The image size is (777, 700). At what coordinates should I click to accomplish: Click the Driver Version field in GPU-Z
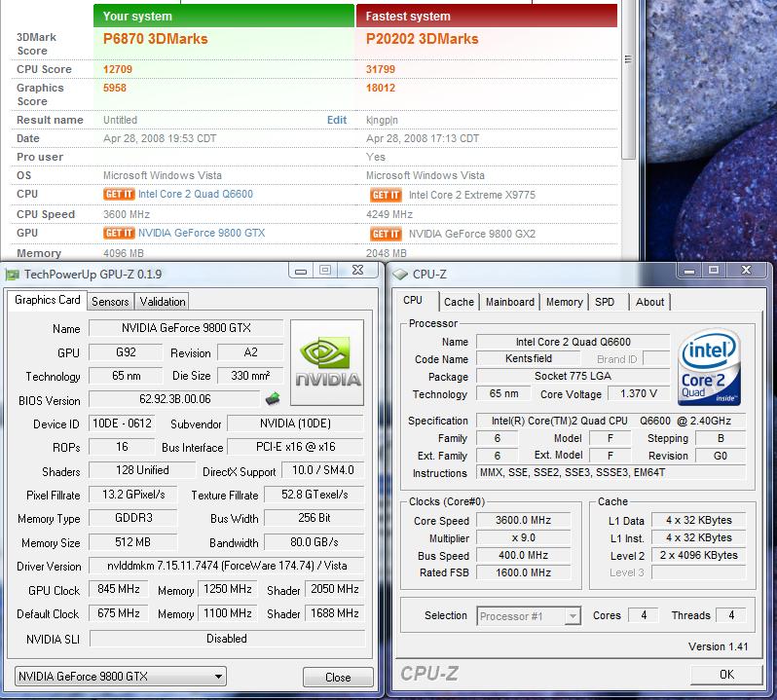(227, 566)
